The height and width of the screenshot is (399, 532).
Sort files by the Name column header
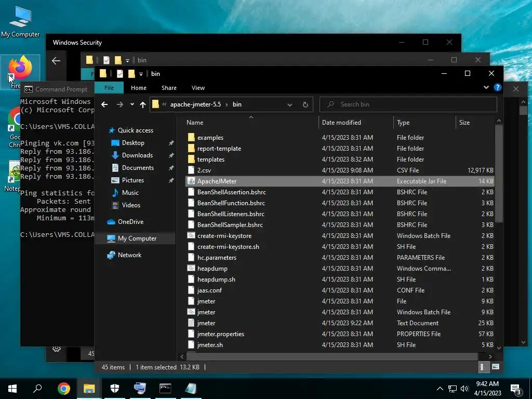[195, 123]
